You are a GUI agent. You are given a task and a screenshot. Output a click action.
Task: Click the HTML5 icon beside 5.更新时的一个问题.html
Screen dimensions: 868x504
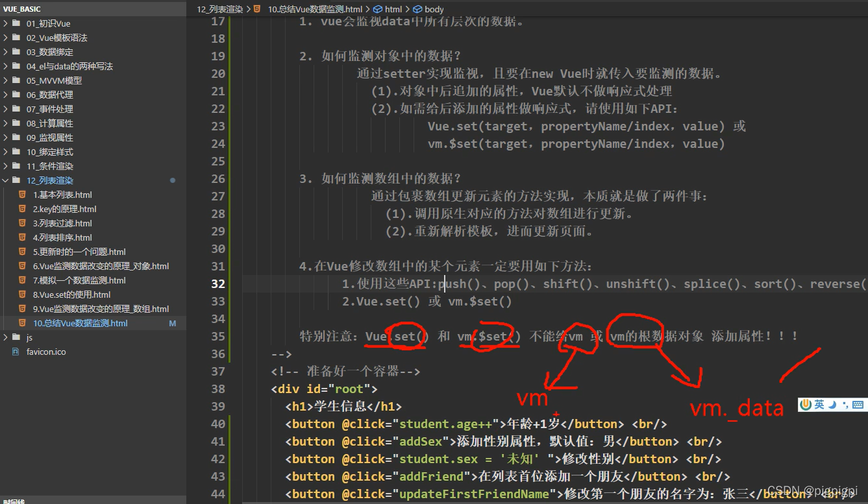tap(22, 252)
